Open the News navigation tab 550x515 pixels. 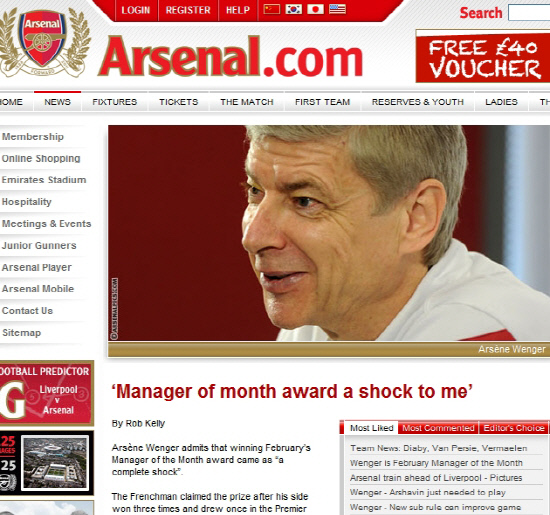pos(58,102)
